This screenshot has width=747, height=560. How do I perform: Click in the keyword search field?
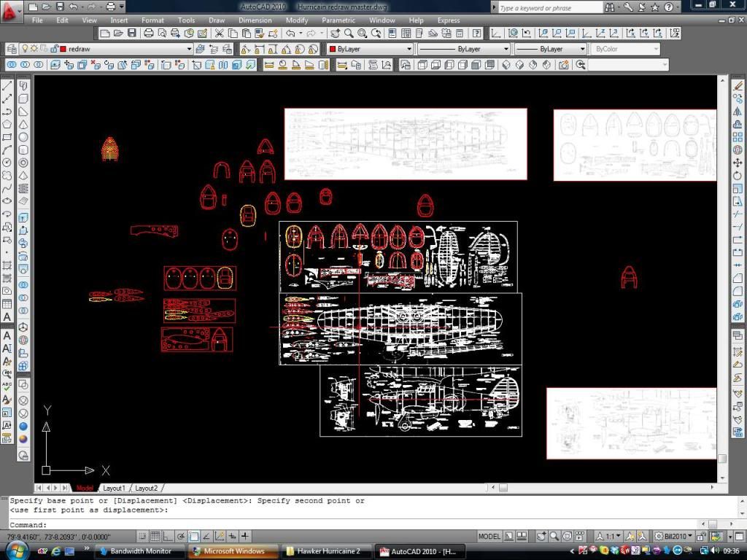[x=550, y=7]
